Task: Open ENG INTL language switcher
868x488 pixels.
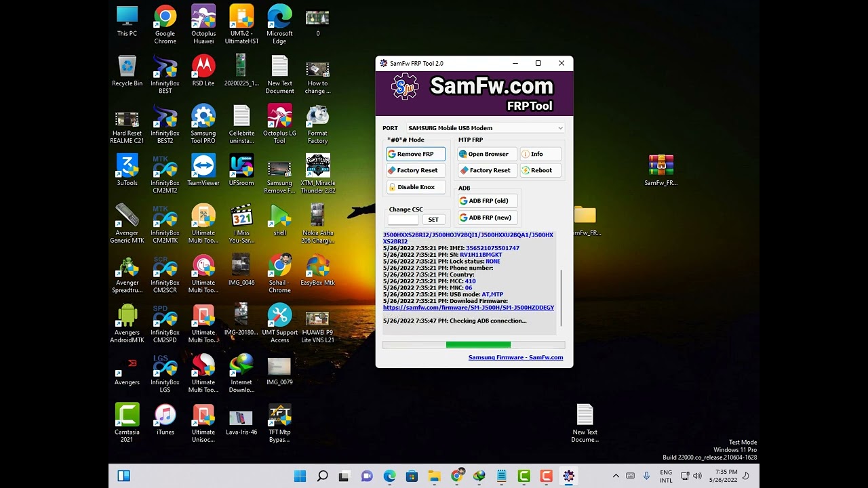Action: click(666, 476)
